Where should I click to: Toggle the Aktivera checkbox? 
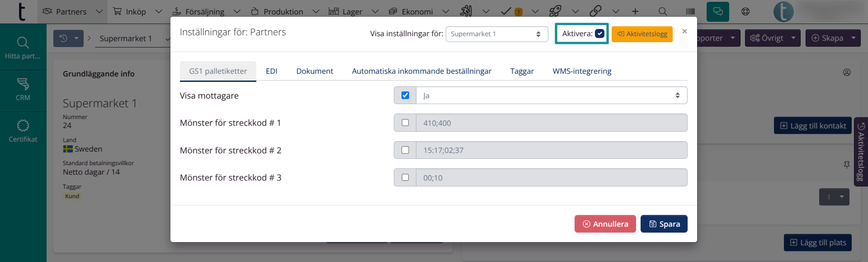599,33
